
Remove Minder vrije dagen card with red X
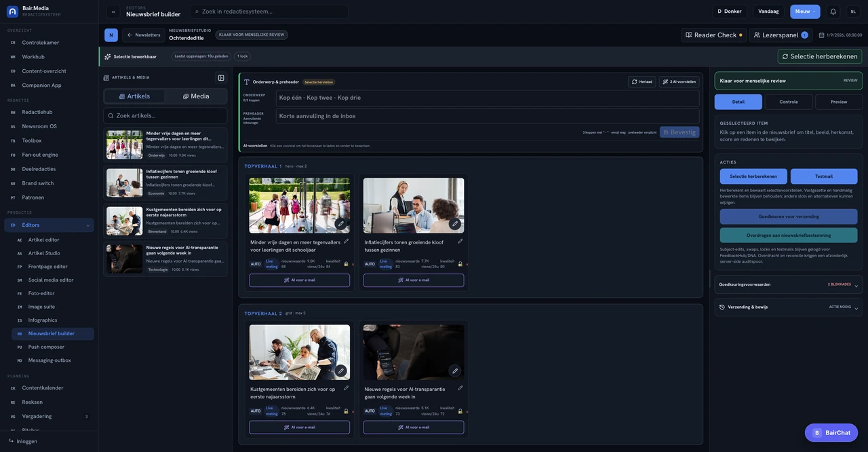tap(353, 264)
